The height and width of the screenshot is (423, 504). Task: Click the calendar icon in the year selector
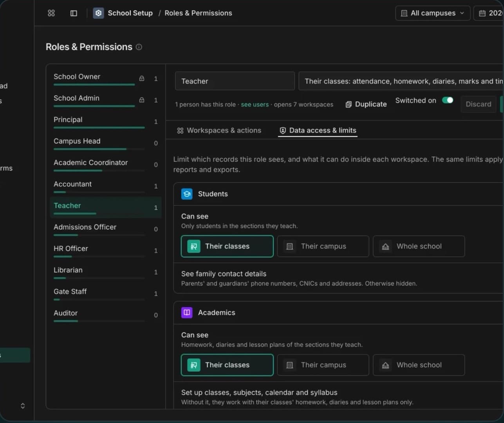pyautogui.click(x=482, y=13)
